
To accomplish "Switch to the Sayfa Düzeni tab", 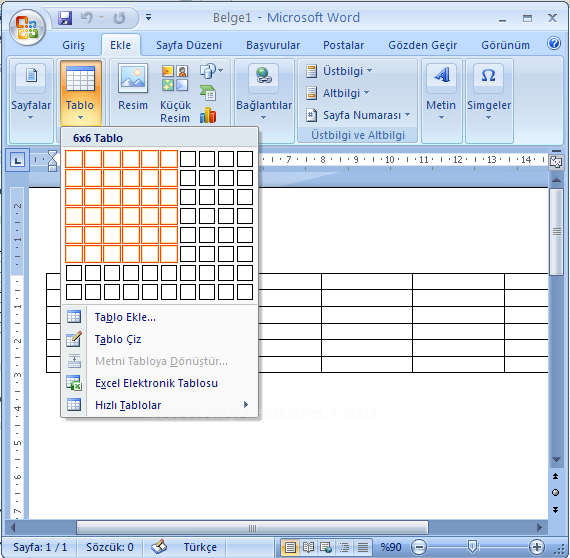I will pos(189,45).
